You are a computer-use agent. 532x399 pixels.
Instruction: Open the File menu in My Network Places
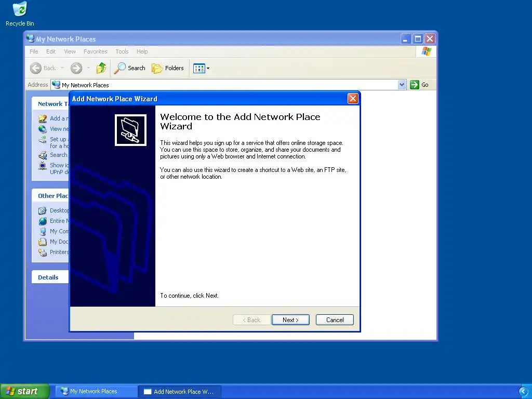pyautogui.click(x=34, y=51)
